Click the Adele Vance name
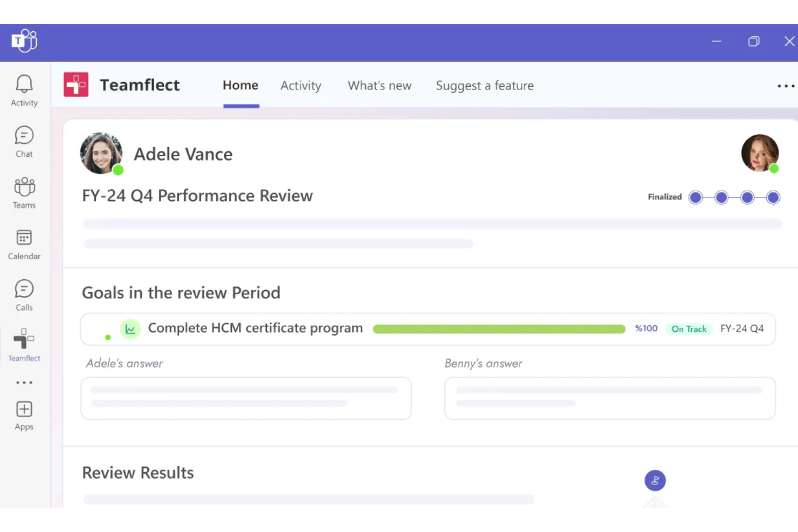Image resolution: width=798 pixels, height=532 pixels. pos(183,154)
